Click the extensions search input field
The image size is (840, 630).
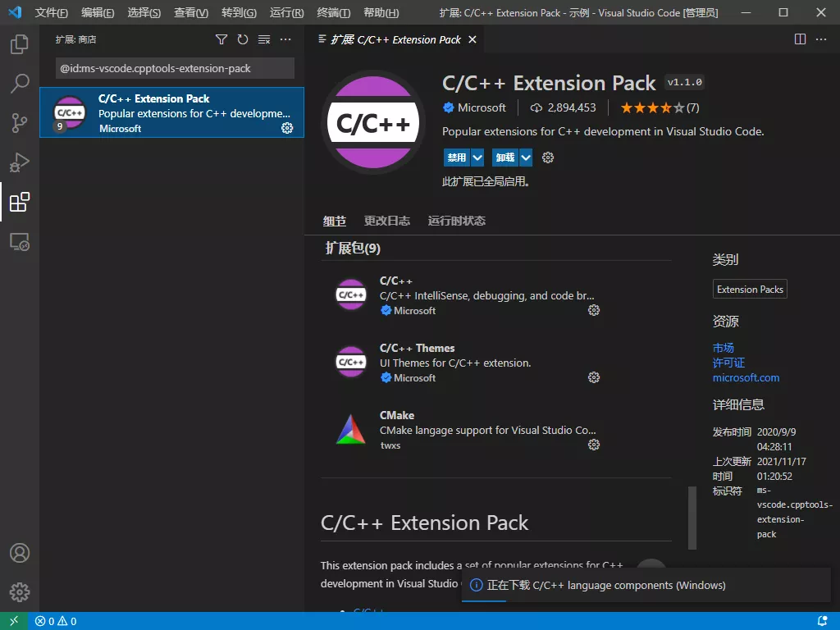tap(176, 69)
